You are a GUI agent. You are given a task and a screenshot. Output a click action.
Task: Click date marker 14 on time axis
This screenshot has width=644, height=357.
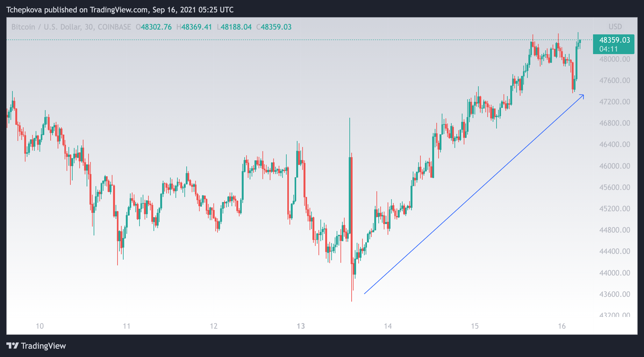click(388, 326)
